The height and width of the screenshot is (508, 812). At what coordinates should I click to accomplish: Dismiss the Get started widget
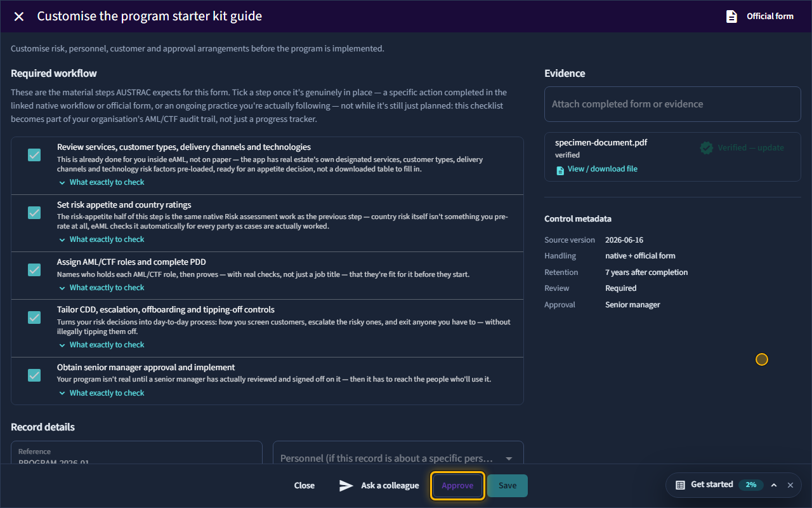coord(790,485)
